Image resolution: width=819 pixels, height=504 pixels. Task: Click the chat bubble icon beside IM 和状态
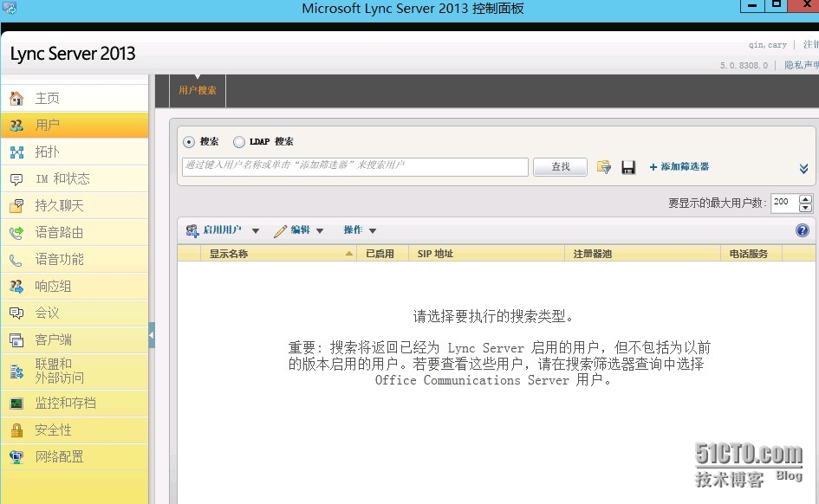tap(16, 179)
